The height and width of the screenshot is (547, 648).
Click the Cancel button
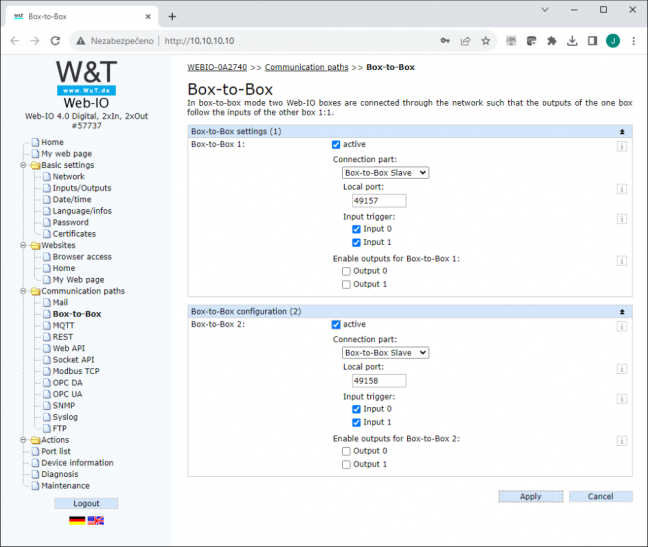(600, 497)
